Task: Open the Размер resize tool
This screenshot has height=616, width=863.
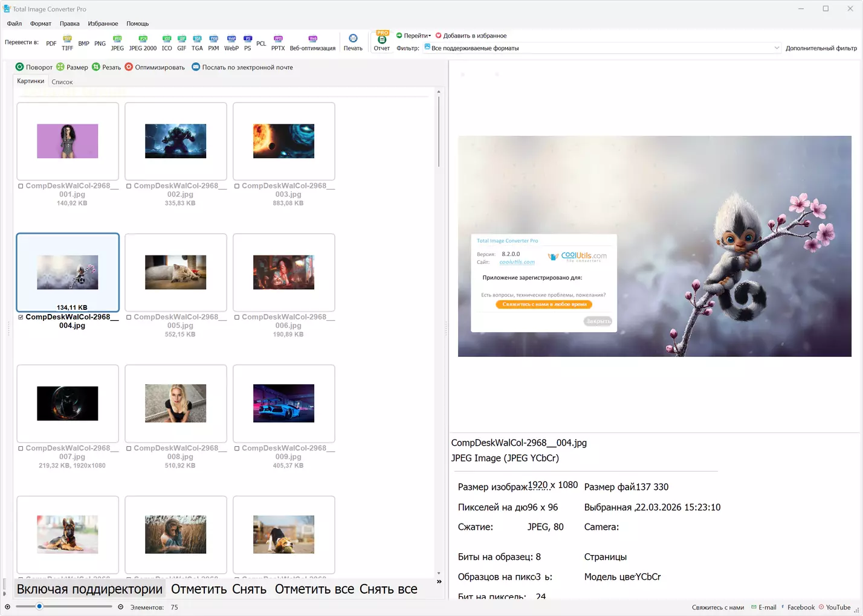Action: coord(72,67)
